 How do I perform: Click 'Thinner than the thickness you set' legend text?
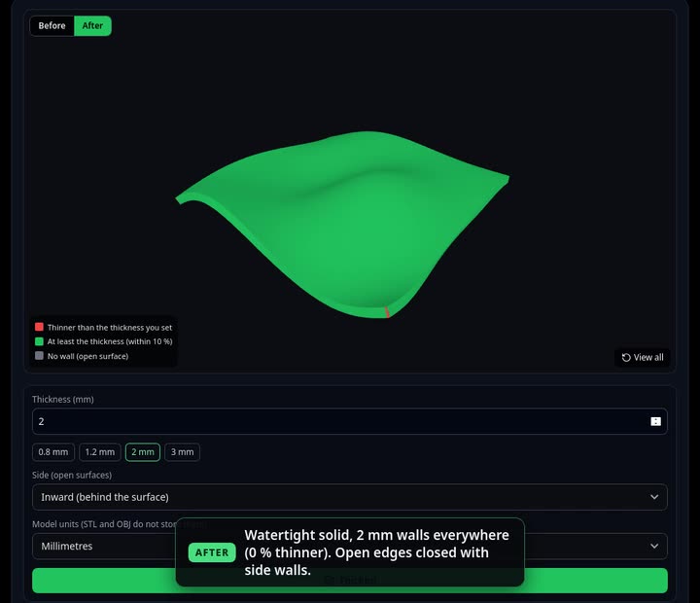(110, 328)
